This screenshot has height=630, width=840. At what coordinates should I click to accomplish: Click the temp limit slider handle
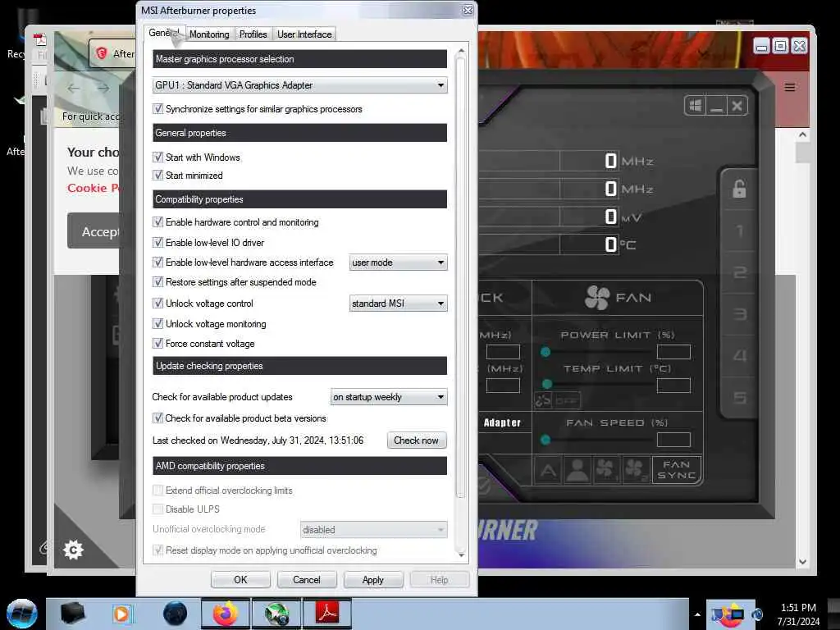(x=547, y=384)
